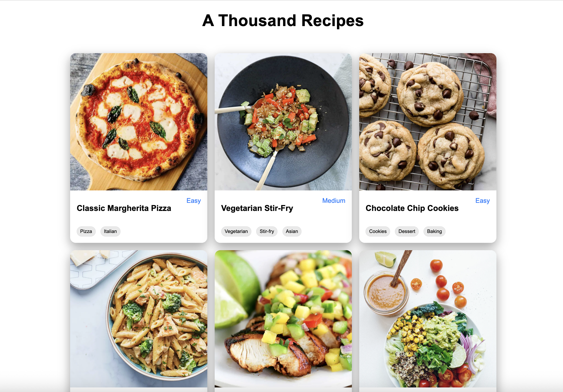Select the Baking tag
This screenshot has height=392, width=563.
(x=434, y=231)
